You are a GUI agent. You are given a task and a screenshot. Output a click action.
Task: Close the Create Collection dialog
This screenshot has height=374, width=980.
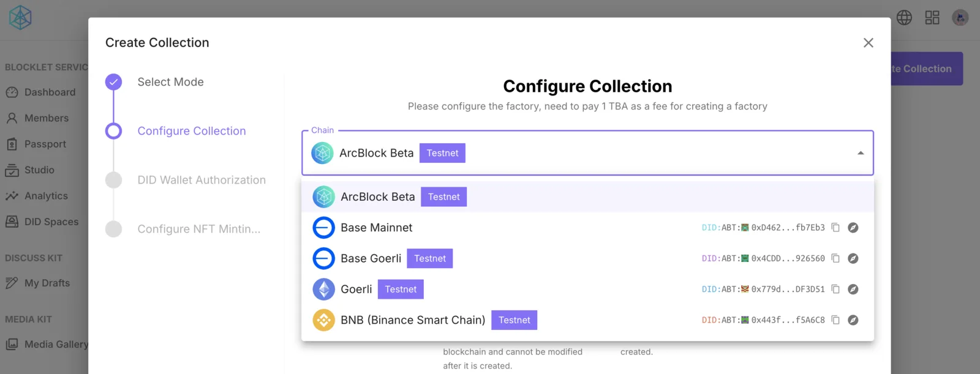coord(868,43)
